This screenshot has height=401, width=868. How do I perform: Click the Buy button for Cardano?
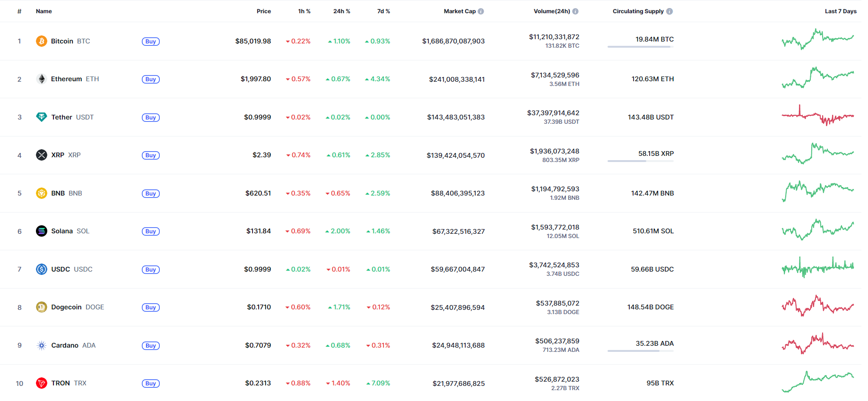151,346
